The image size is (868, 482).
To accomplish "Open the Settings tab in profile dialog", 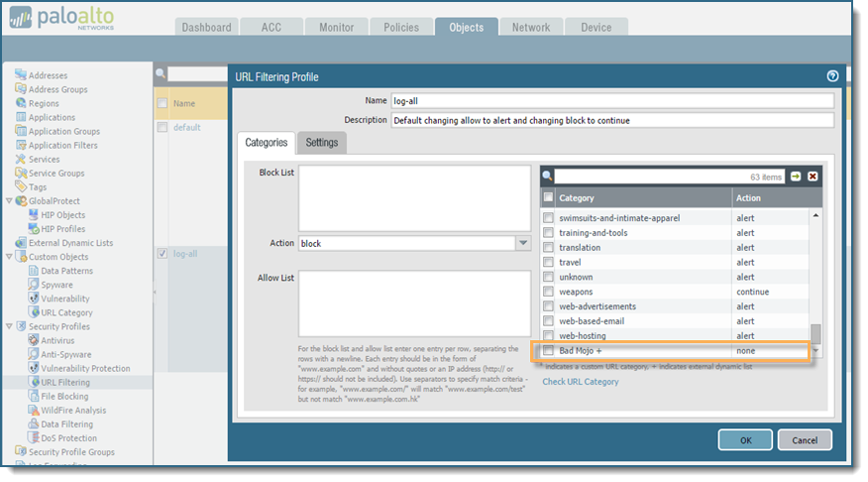I will tap(322, 143).
